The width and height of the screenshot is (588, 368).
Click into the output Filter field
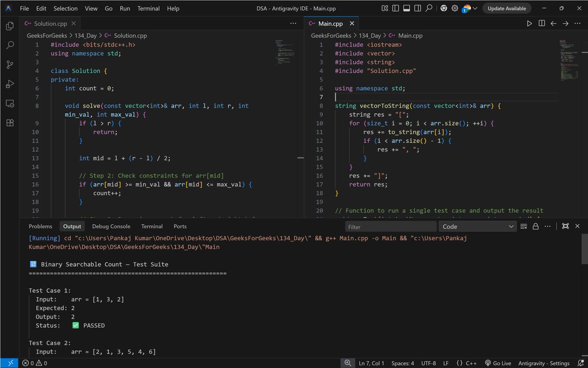[391, 227]
